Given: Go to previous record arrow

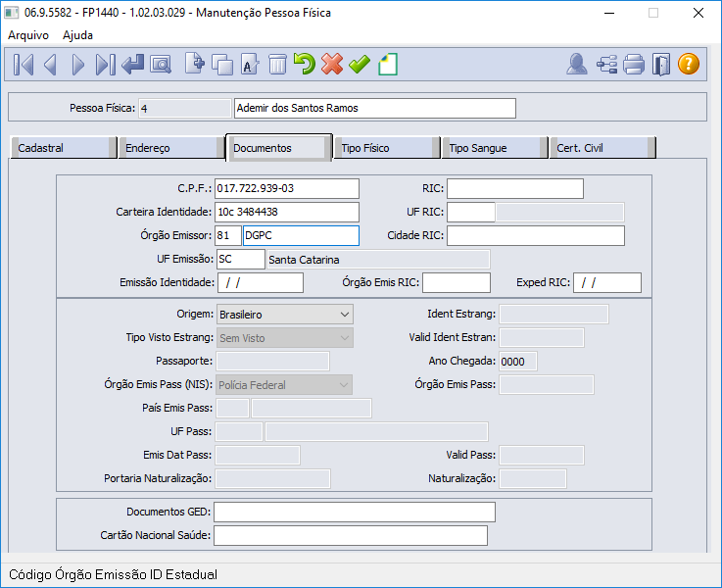Looking at the screenshot, I should [x=50, y=65].
